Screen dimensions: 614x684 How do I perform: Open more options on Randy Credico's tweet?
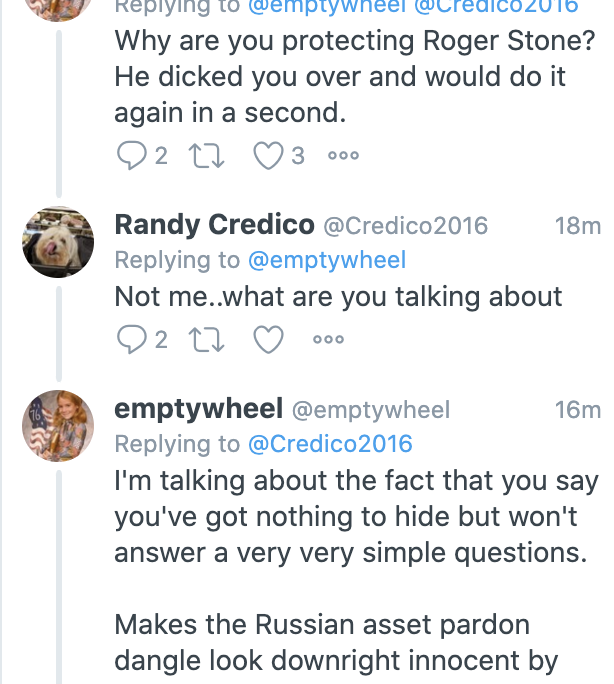[328, 340]
